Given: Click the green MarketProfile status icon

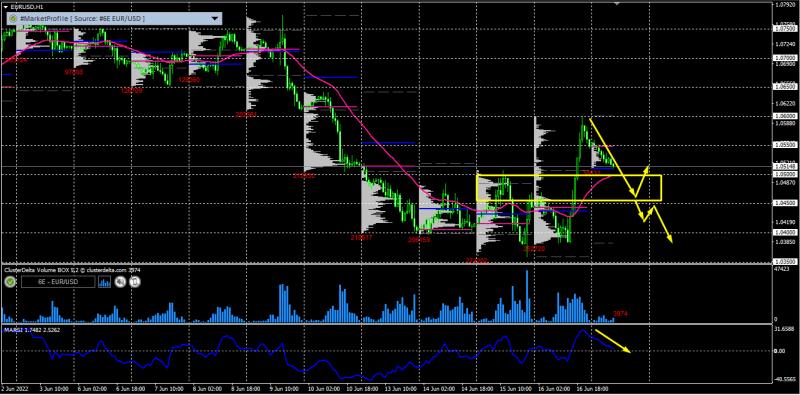Looking at the screenshot, I should [12, 18].
